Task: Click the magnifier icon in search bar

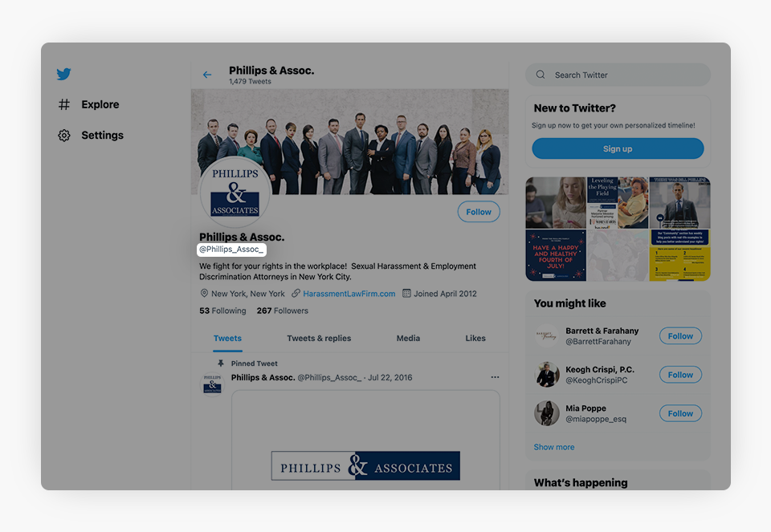Action: pyautogui.click(x=541, y=75)
